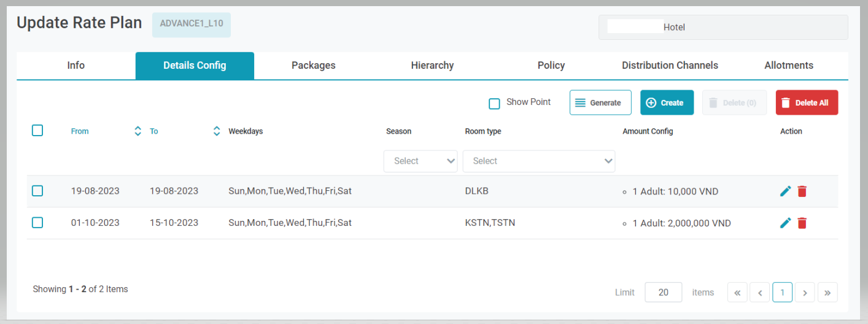868x324 pixels.
Task: Expand the Room type filter dropdown
Action: (x=538, y=161)
